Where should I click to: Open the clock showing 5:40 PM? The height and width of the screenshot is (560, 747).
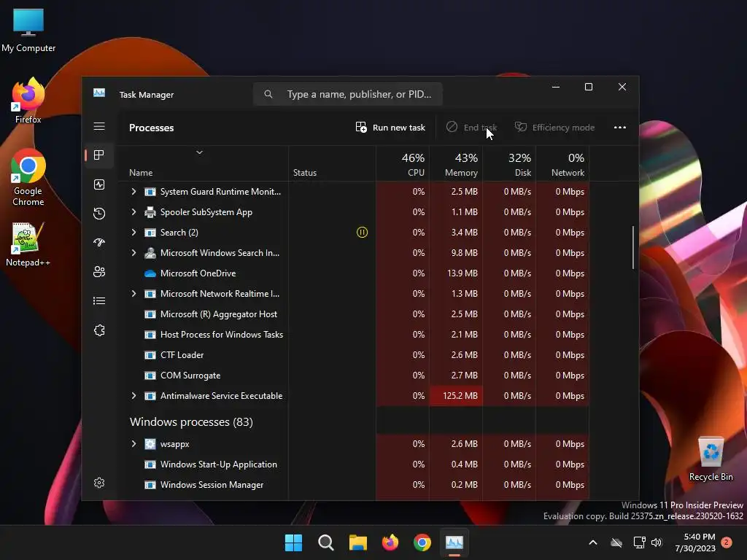point(695,542)
